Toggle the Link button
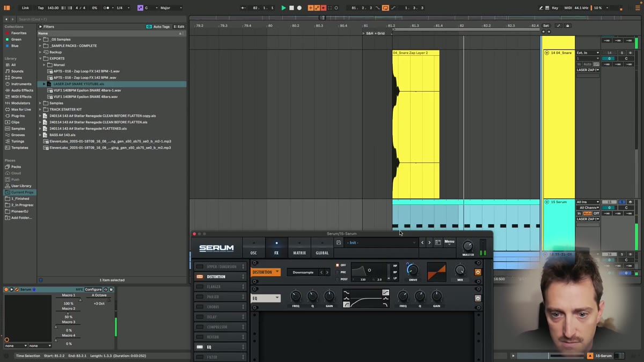Screen dimensions: 644x362 [25, 8]
